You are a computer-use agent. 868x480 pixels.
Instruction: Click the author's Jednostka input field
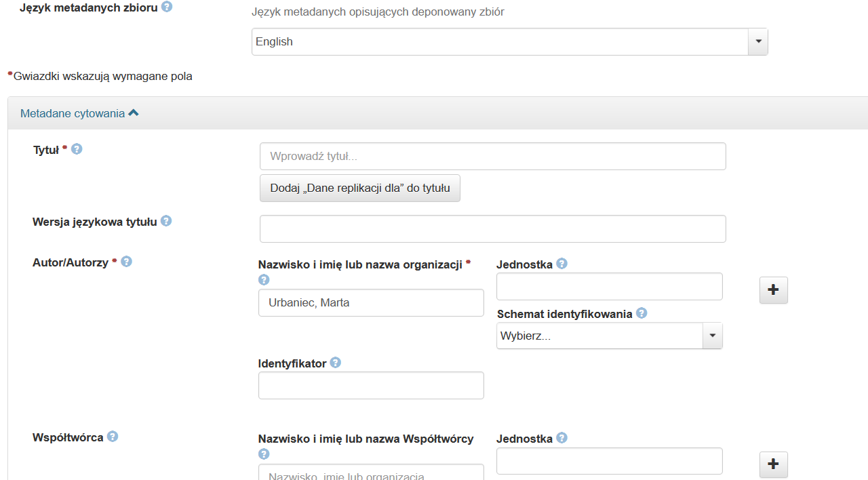[x=610, y=286]
